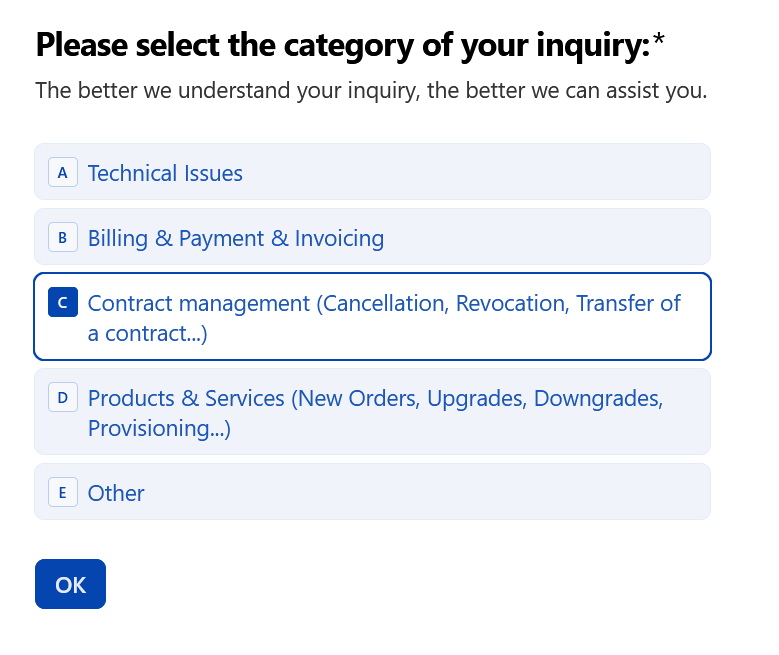Click the required asterisk after the heading
779x655 pixels.
coord(659,43)
